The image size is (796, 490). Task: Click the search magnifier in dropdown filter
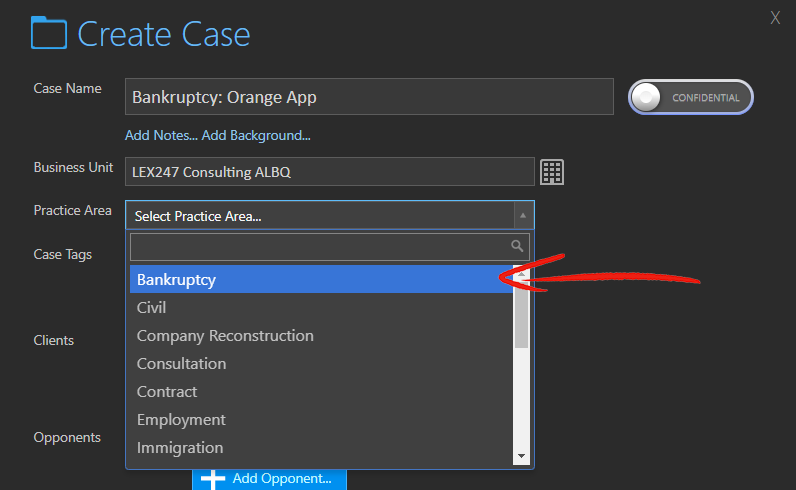click(x=517, y=246)
